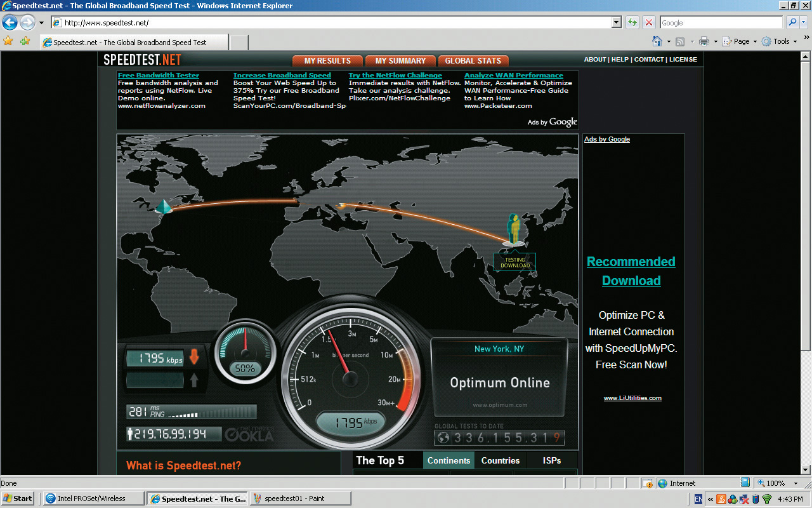Refresh the page with green arrows icon

pyautogui.click(x=632, y=22)
